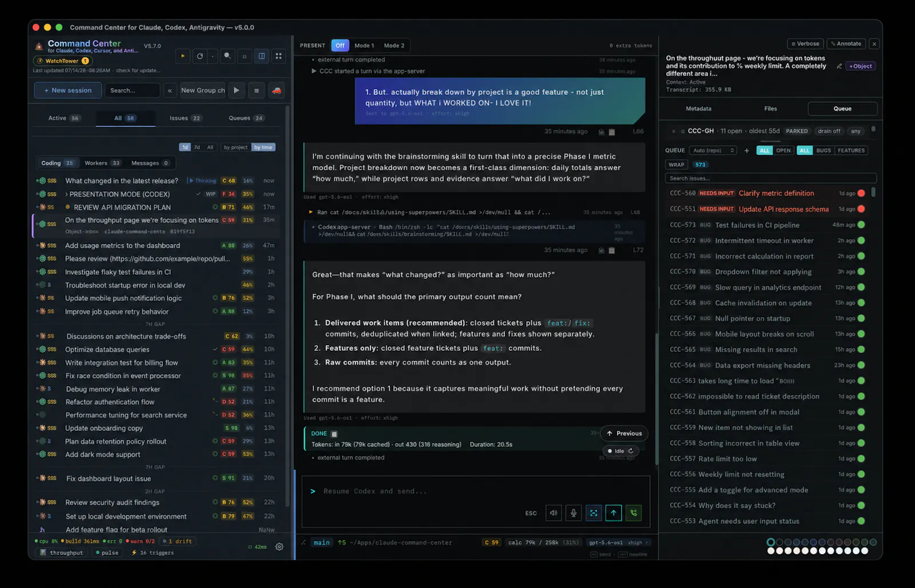Image resolution: width=915 pixels, height=588 pixels.
Task: Toggle the Verbose option
Action: coord(805,44)
